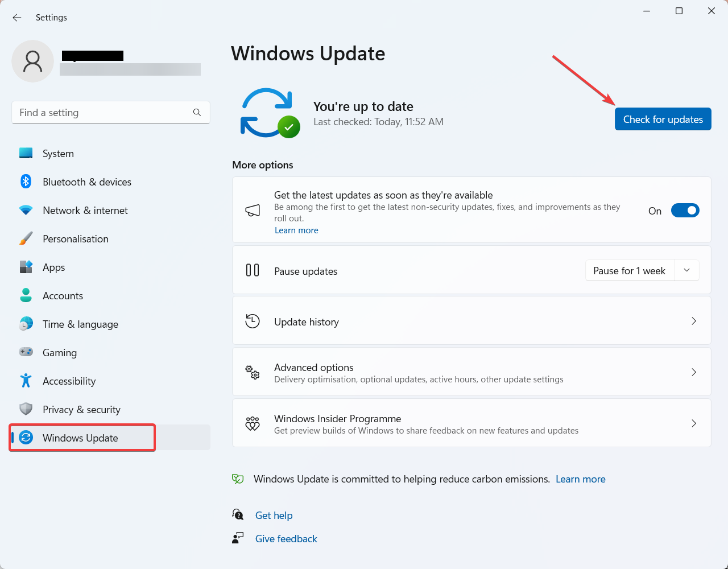
Task: Open the Give feedback link
Action: 286,539
